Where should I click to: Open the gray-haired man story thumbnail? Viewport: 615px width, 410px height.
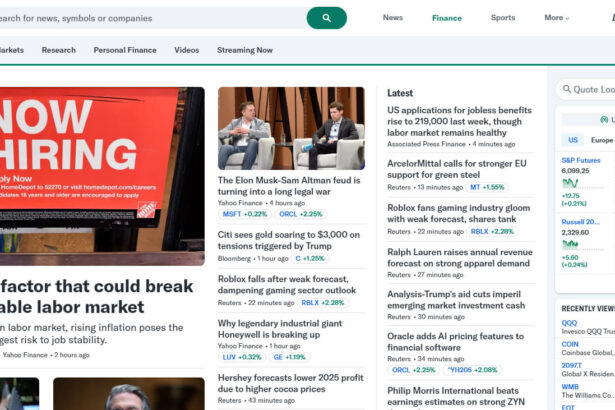[129, 394]
